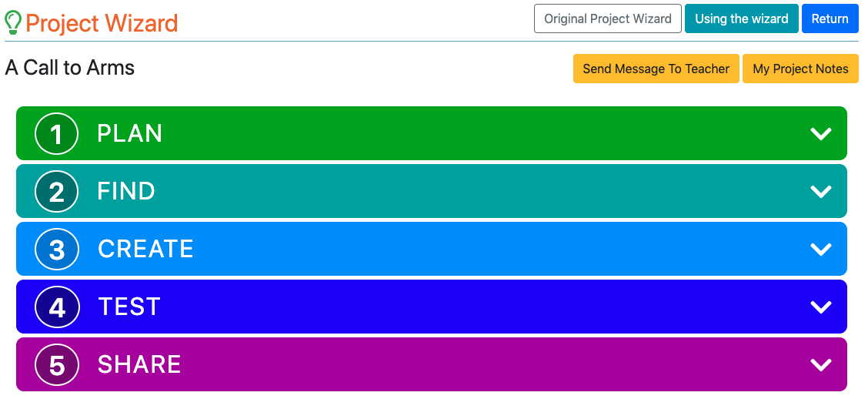Viewport: 868px width, 399px height.
Task: Click the number 5 circle icon
Action: (x=57, y=365)
